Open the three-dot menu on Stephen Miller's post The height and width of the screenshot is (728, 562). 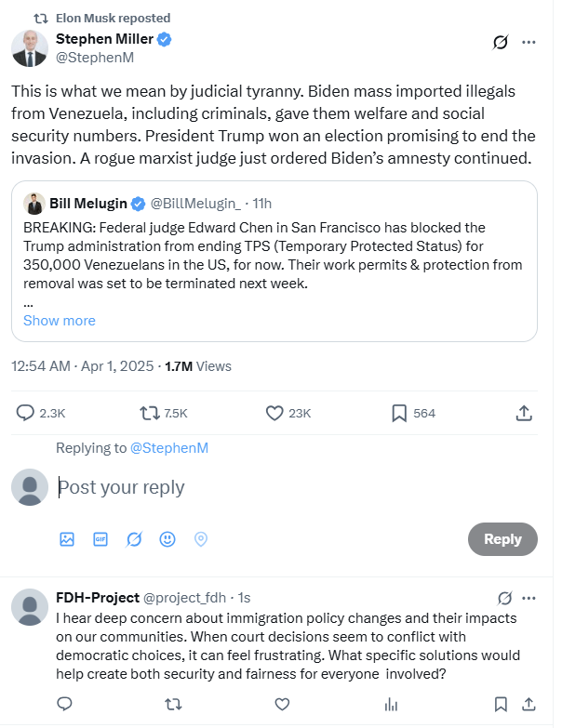(x=529, y=42)
